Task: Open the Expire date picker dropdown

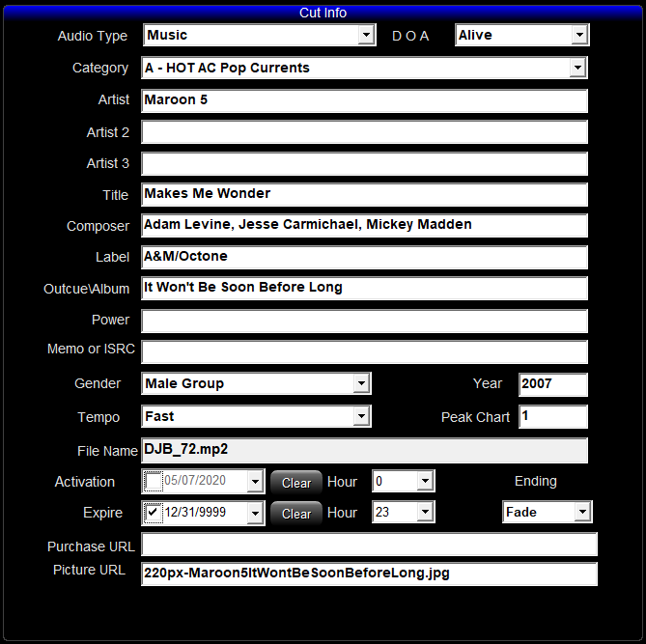Action: click(x=256, y=513)
